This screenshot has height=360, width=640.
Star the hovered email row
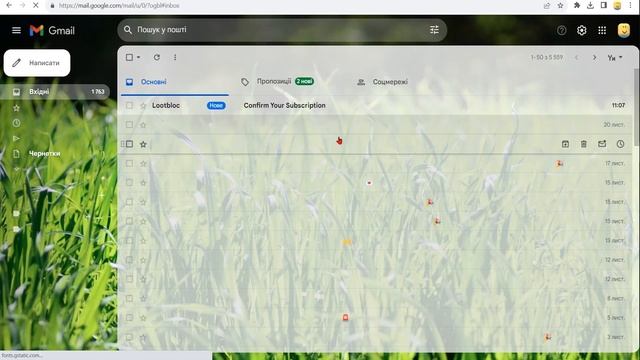point(143,144)
